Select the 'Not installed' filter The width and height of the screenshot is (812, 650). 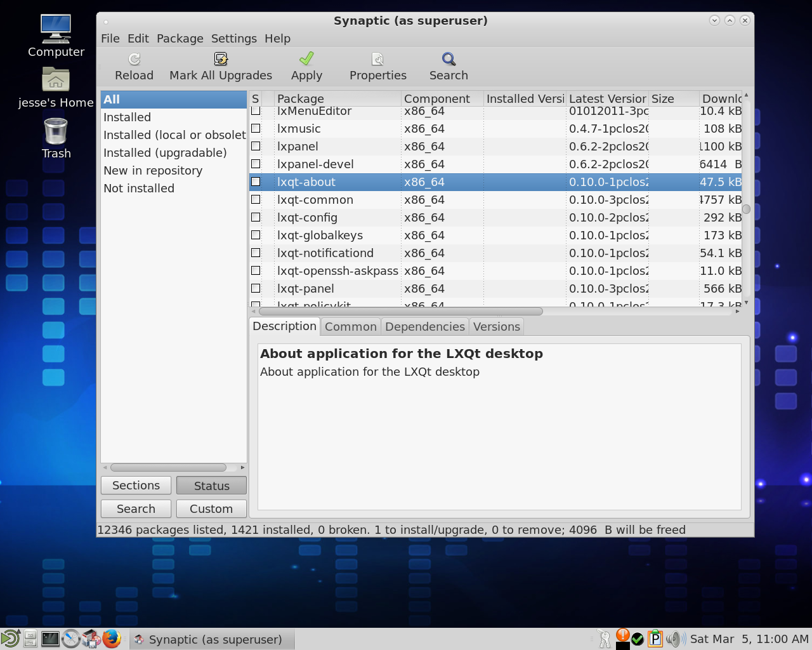pyautogui.click(x=173, y=188)
